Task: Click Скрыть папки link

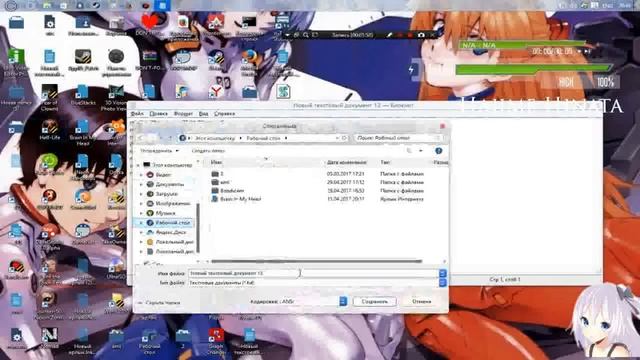Action: 160,303
